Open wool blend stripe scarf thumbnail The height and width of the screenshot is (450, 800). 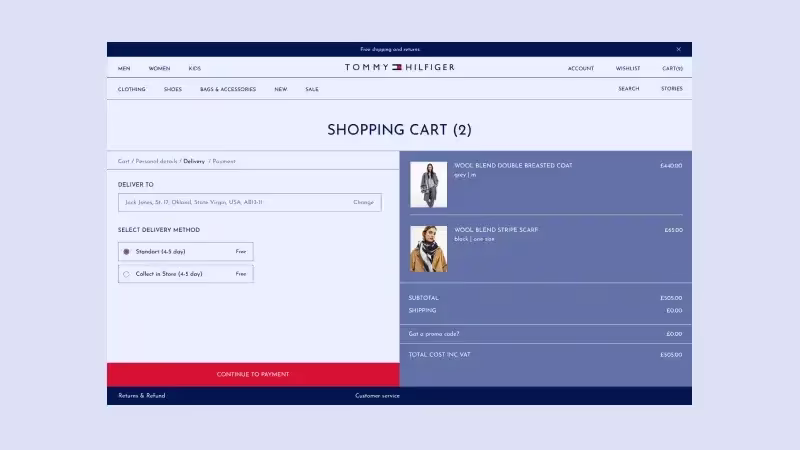click(x=428, y=248)
